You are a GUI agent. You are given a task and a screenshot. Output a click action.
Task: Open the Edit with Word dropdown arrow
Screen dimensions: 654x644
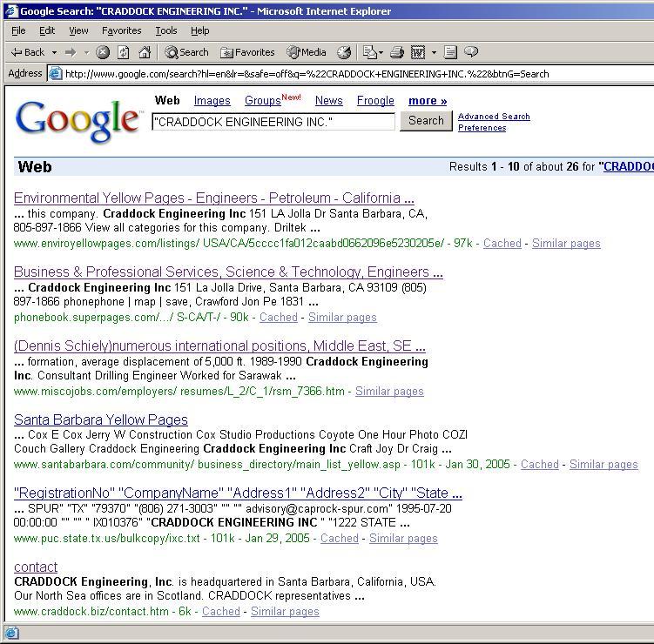click(434, 52)
